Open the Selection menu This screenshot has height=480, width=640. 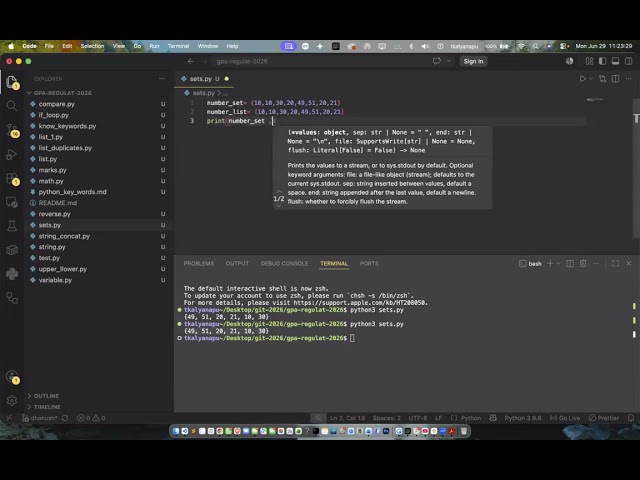click(x=92, y=46)
